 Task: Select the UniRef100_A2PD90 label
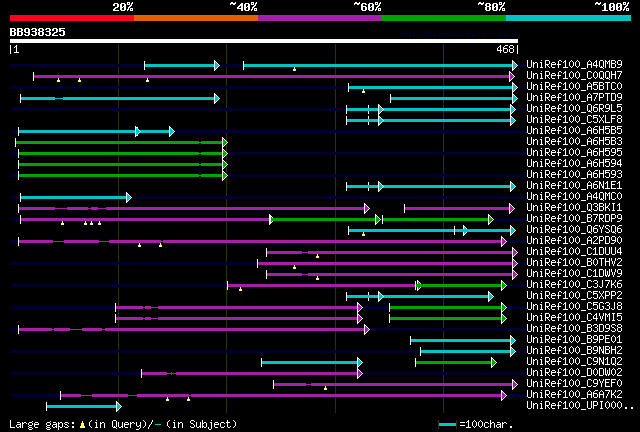point(574,240)
